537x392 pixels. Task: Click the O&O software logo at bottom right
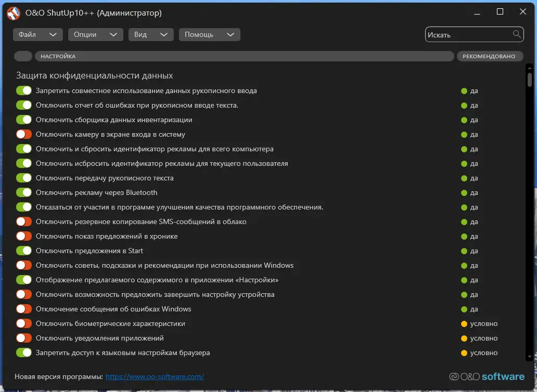(487, 376)
